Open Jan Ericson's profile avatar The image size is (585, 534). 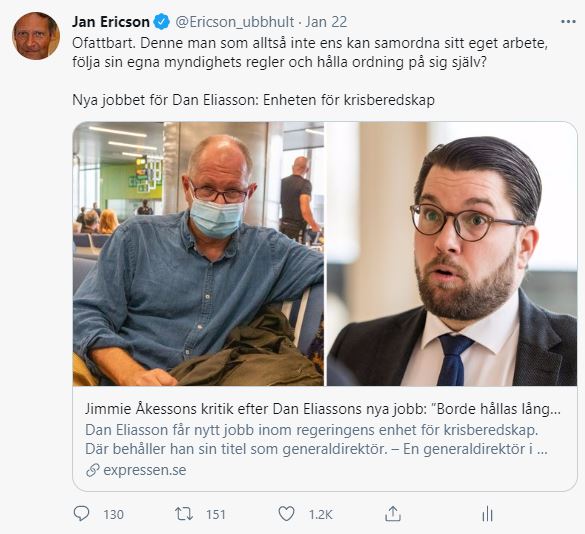(36, 36)
